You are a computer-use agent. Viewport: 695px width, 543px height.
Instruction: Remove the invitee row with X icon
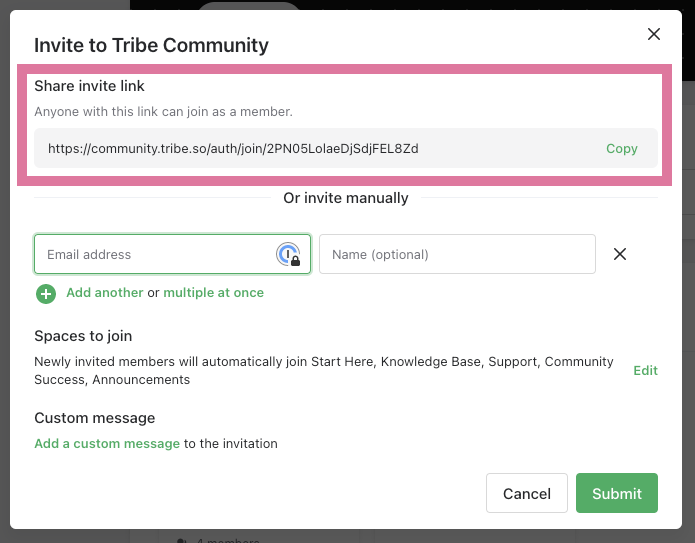[620, 254]
